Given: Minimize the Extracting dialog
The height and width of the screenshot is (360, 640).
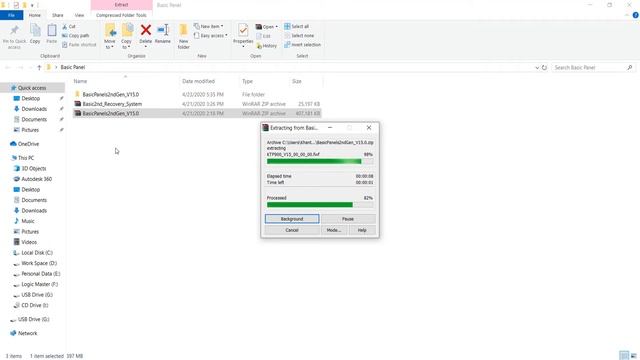Looking at the screenshot, I should pyautogui.click(x=330, y=128).
